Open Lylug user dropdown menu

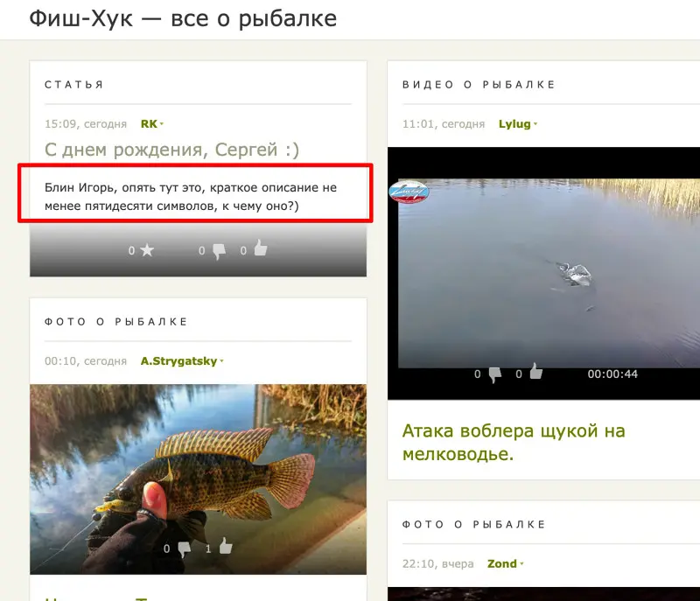click(535, 124)
